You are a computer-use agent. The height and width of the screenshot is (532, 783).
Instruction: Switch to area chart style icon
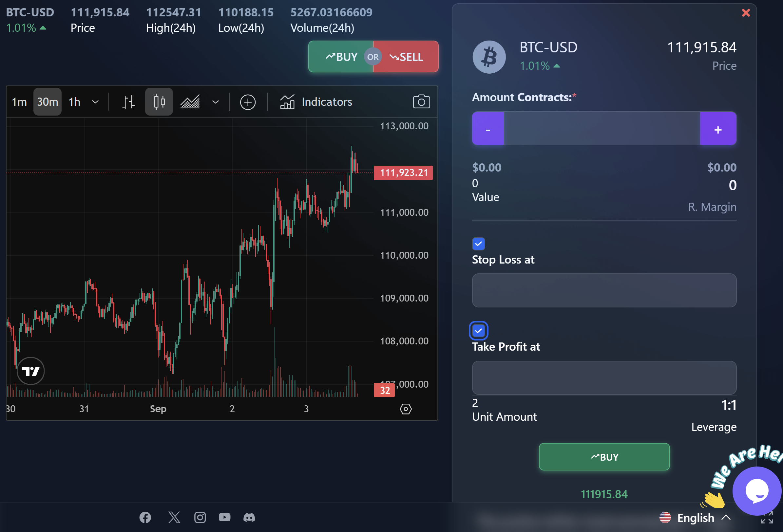pos(190,102)
